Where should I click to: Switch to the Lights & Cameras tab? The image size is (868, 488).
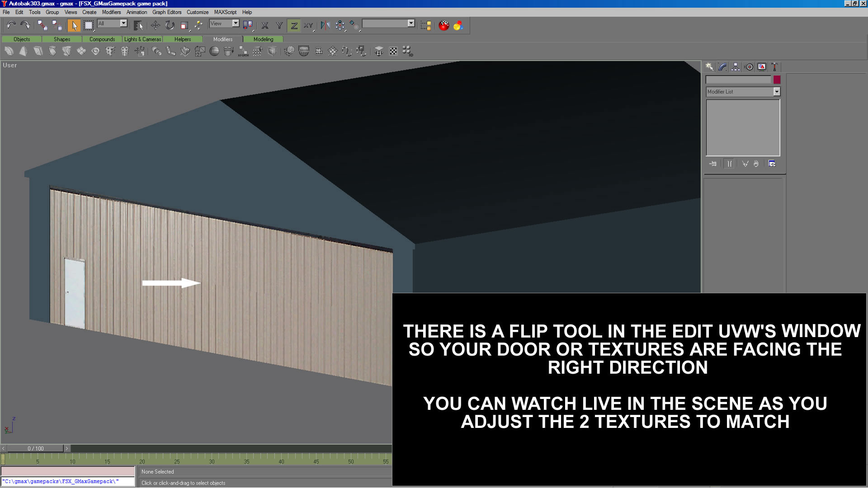click(142, 39)
